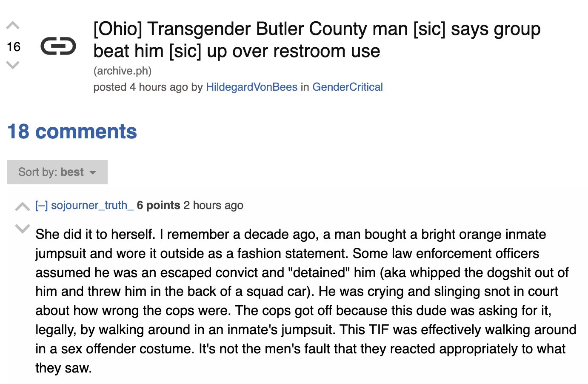Click the chain link post thumbnail icon

[58, 46]
